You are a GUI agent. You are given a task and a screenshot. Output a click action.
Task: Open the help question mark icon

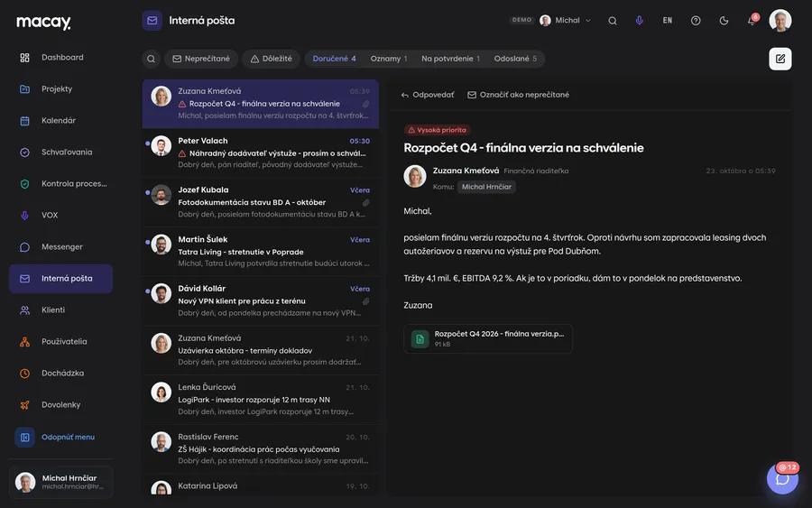[696, 21]
